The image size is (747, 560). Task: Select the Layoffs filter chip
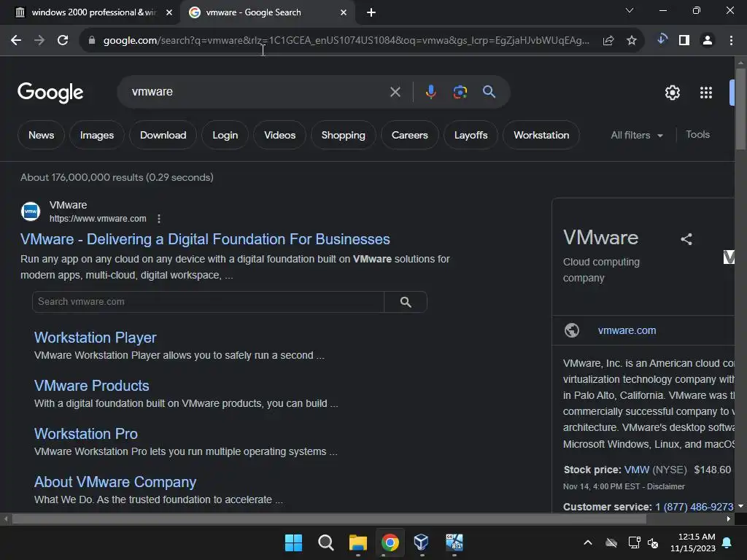tap(471, 135)
